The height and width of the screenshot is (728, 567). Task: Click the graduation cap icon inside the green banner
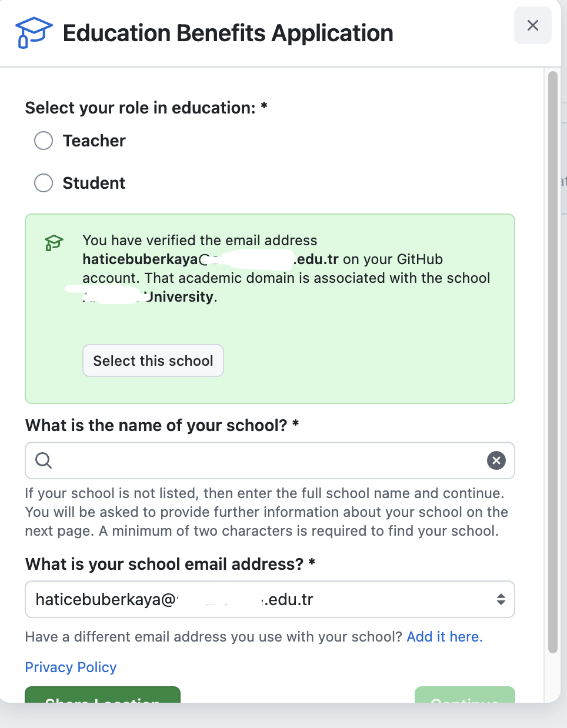coord(54,242)
